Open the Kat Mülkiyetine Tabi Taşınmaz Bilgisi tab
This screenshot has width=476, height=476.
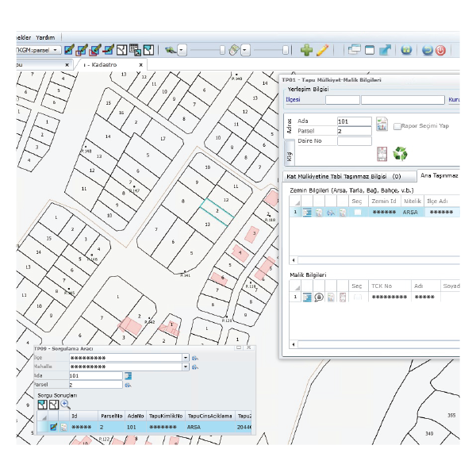349,176
